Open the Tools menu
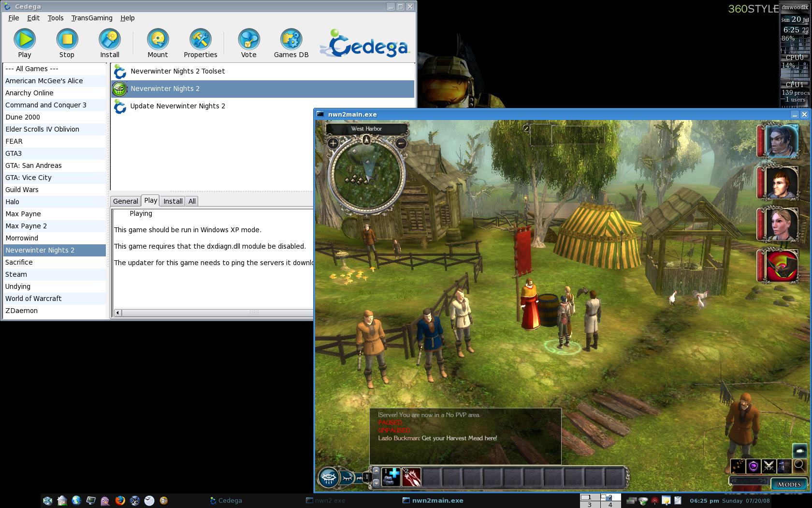Viewport: 812px width, 508px height. click(55, 18)
